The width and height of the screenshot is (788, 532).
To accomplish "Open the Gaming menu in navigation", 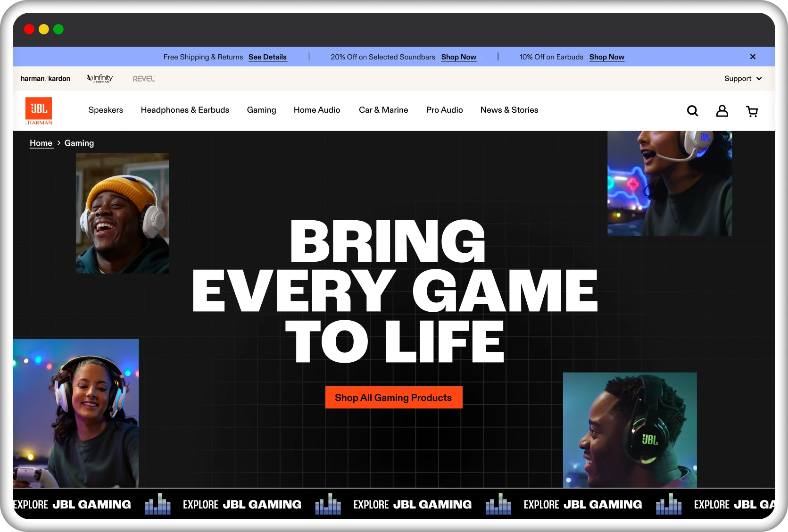I will (x=262, y=110).
